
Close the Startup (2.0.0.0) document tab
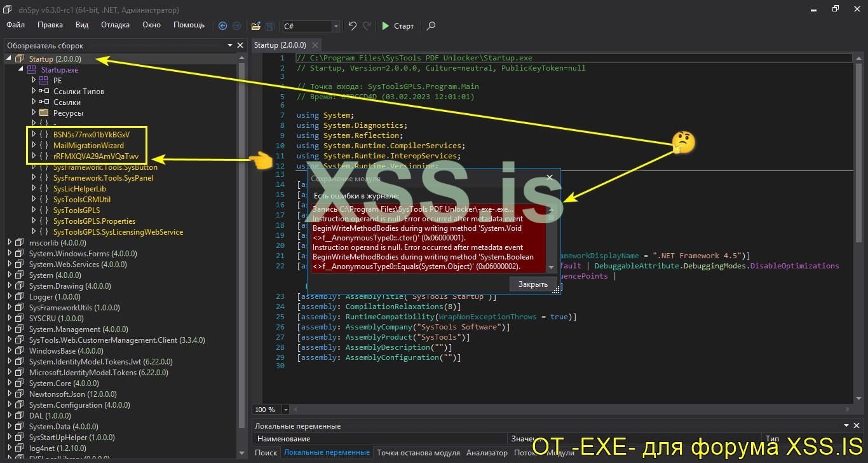tap(315, 45)
